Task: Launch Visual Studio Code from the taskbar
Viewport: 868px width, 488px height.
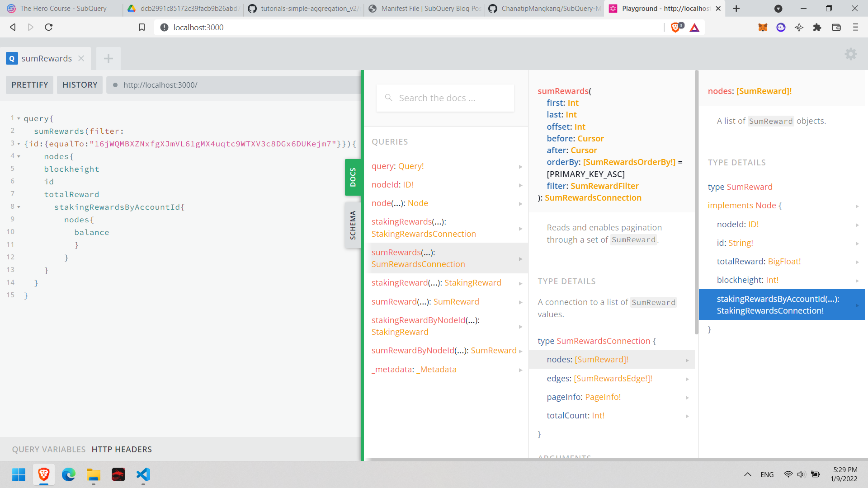Action: [143, 475]
